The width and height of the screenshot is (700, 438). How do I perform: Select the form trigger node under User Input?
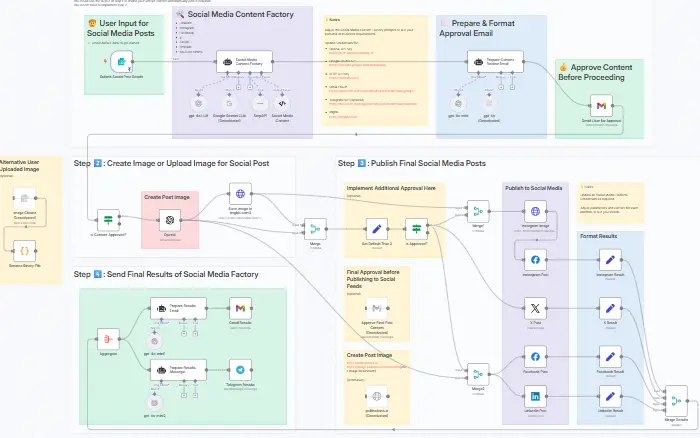tap(121, 62)
